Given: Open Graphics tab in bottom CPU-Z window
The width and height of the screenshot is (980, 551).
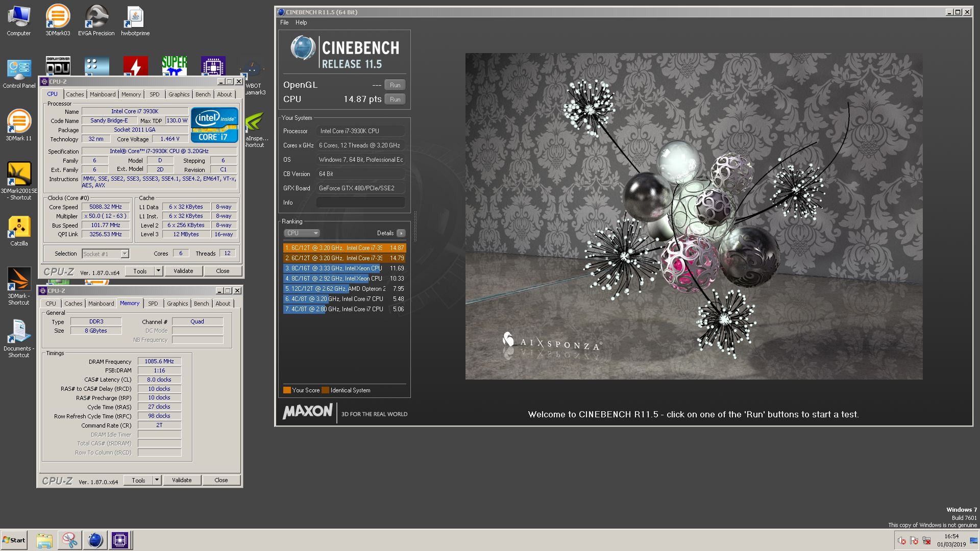Looking at the screenshot, I should (x=177, y=304).
